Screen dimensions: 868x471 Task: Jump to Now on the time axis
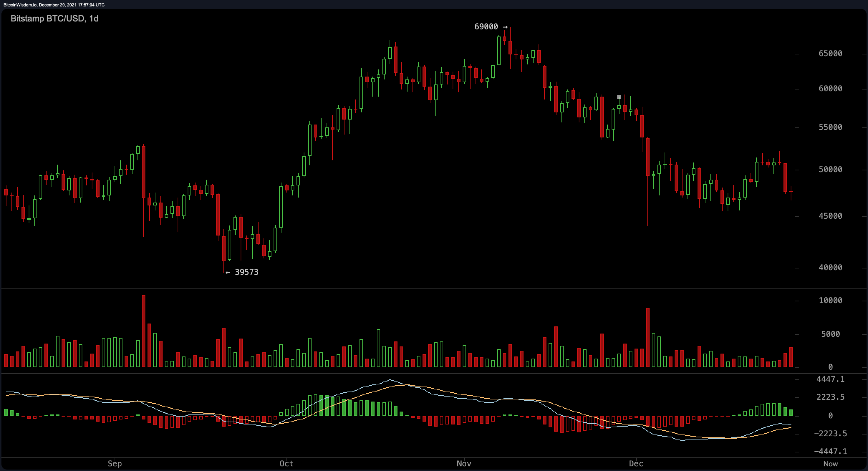coord(830,464)
